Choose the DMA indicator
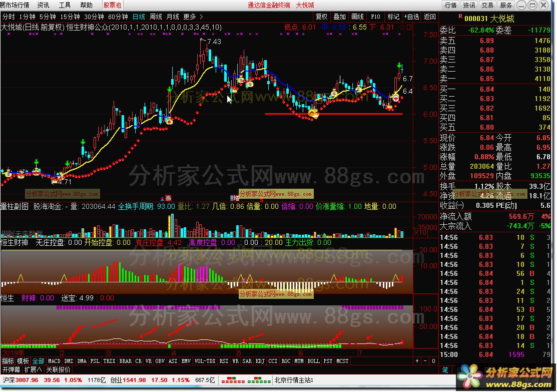Screen dimensions: 557x392 pos(82,361)
